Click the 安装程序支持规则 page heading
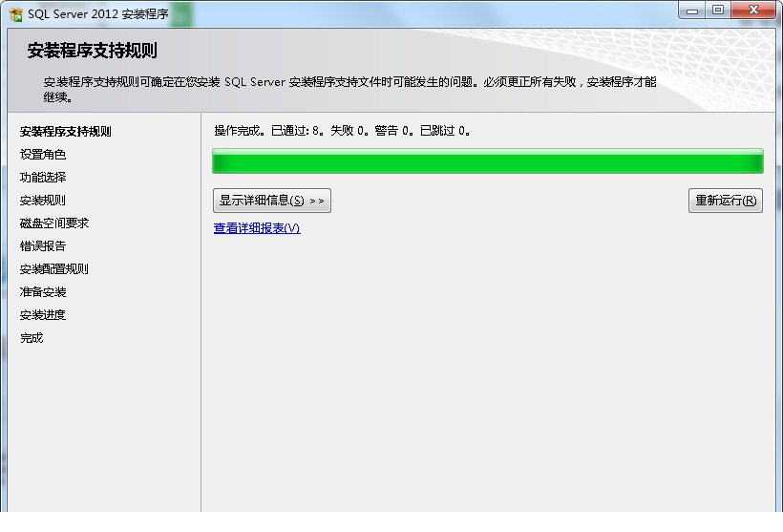Viewport: 783px width, 532px height. 93,51
